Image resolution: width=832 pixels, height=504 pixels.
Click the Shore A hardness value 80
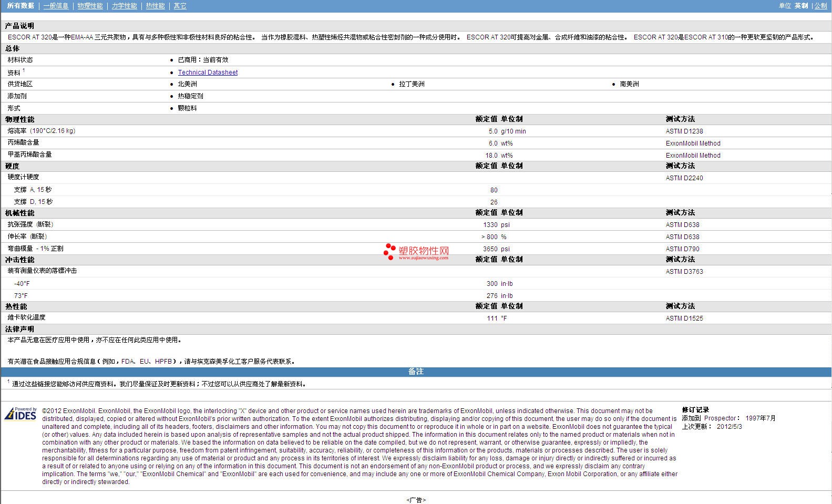[494, 190]
